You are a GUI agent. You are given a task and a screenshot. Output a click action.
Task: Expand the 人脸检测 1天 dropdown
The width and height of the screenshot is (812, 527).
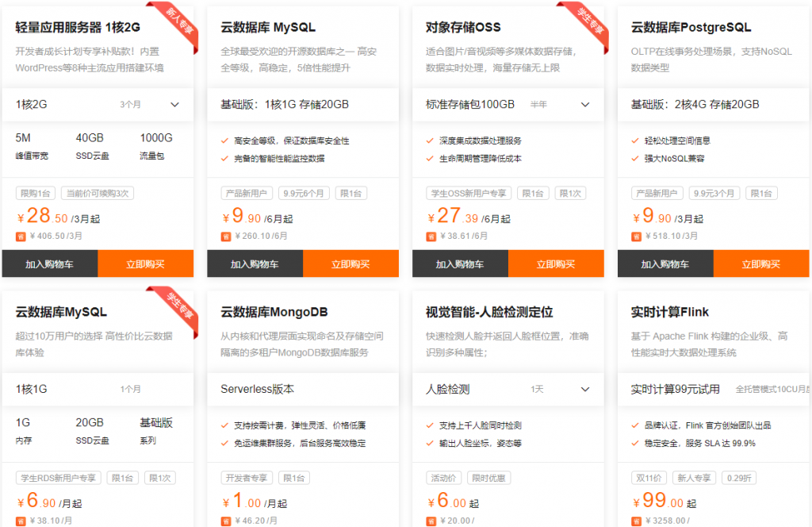click(508, 389)
